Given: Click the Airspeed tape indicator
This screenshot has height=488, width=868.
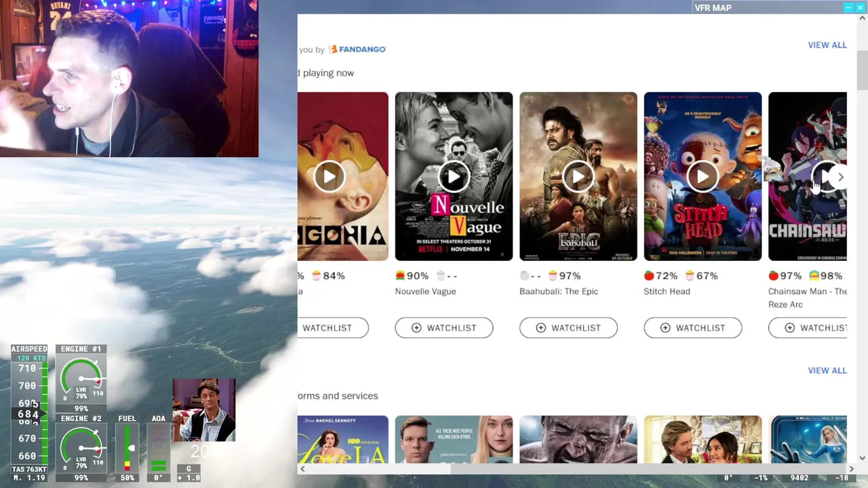Looking at the screenshot, I should tap(28, 413).
